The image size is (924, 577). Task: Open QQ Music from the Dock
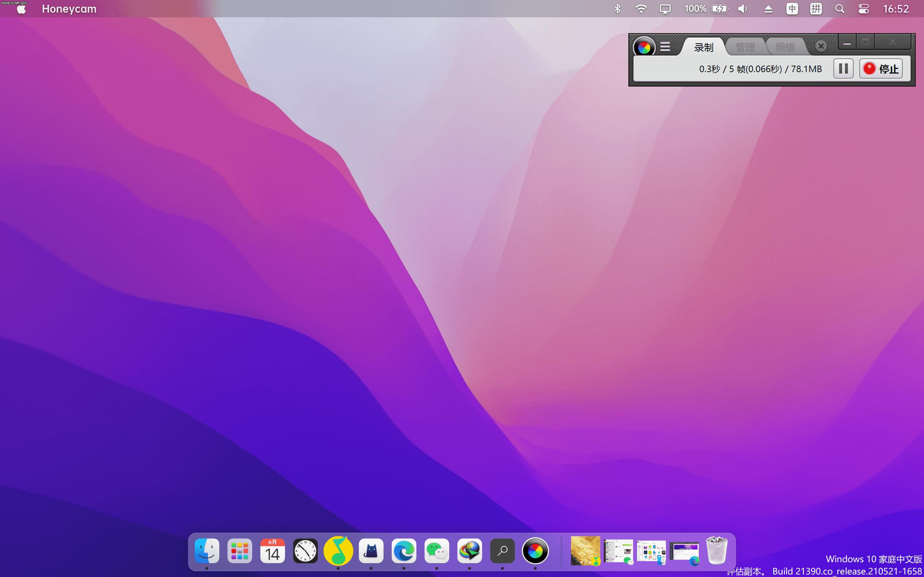339,551
